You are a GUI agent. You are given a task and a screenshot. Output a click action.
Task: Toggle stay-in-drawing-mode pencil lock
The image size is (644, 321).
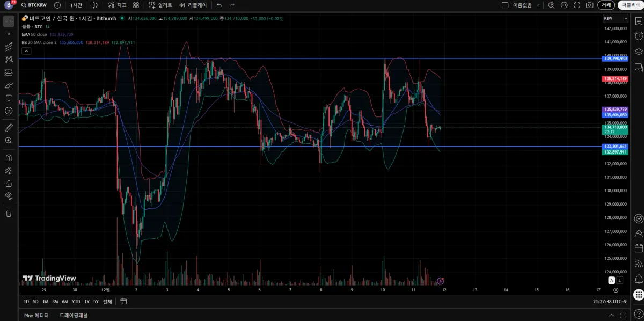point(9,171)
